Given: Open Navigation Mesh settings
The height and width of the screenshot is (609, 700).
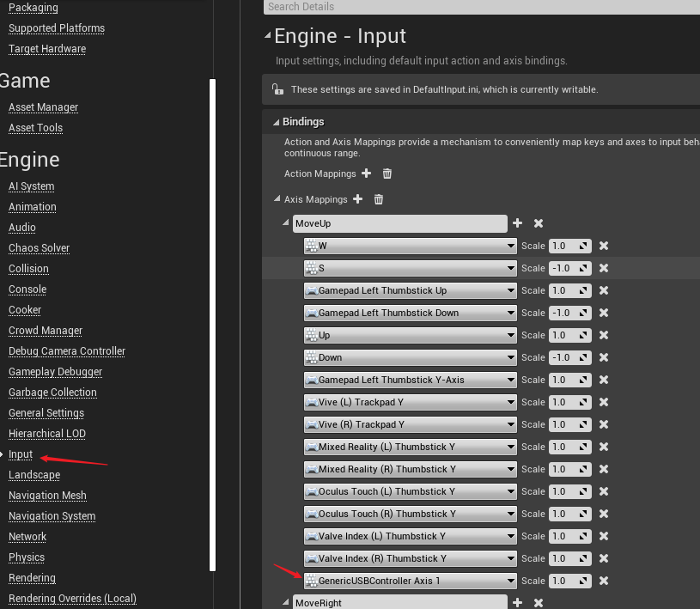Looking at the screenshot, I should pyautogui.click(x=47, y=495).
